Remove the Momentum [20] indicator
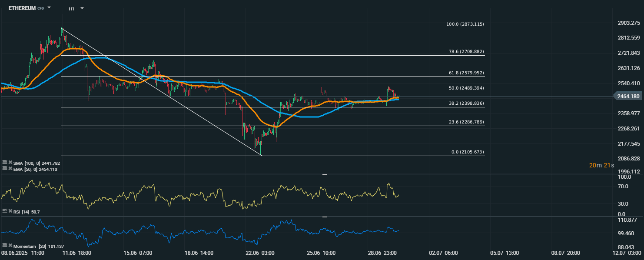644x260 pixels. [x=10, y=246]
